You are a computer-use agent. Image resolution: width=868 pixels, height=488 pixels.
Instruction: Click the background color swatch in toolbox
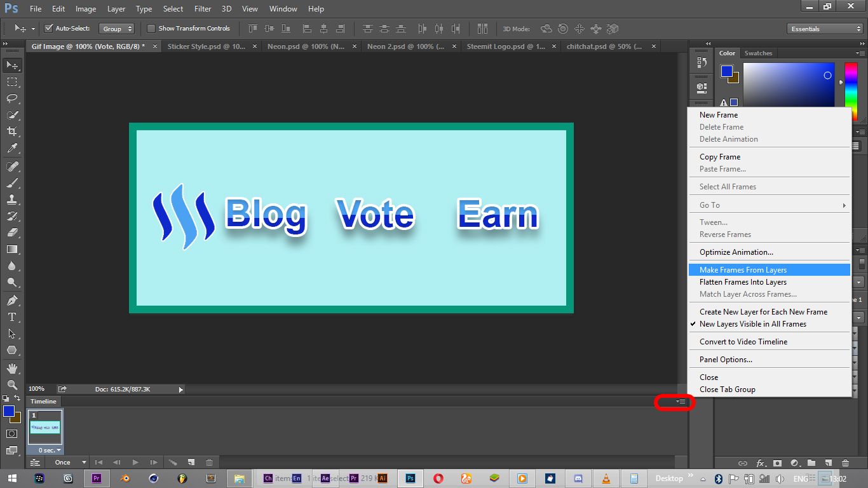coord(17,418)
